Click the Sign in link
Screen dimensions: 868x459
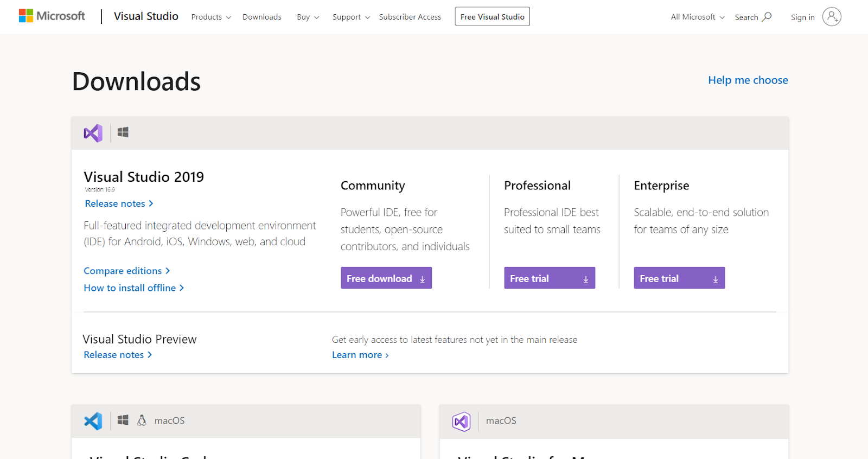pos(803,17)
